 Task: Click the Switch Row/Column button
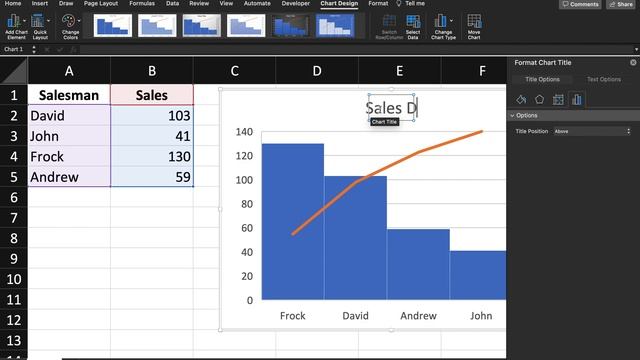tap(389, 27)
